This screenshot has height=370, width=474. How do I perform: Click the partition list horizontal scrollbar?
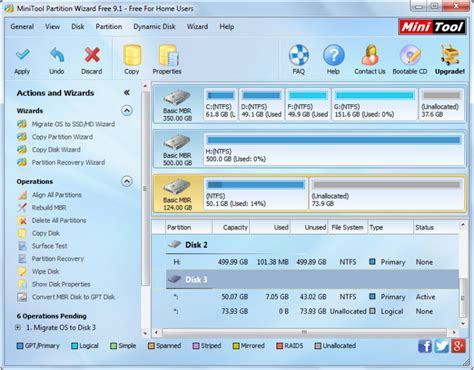304,332
